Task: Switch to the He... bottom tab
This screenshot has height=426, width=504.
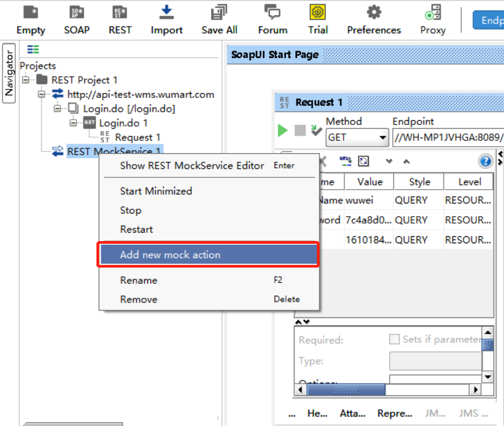Action: 317,413
